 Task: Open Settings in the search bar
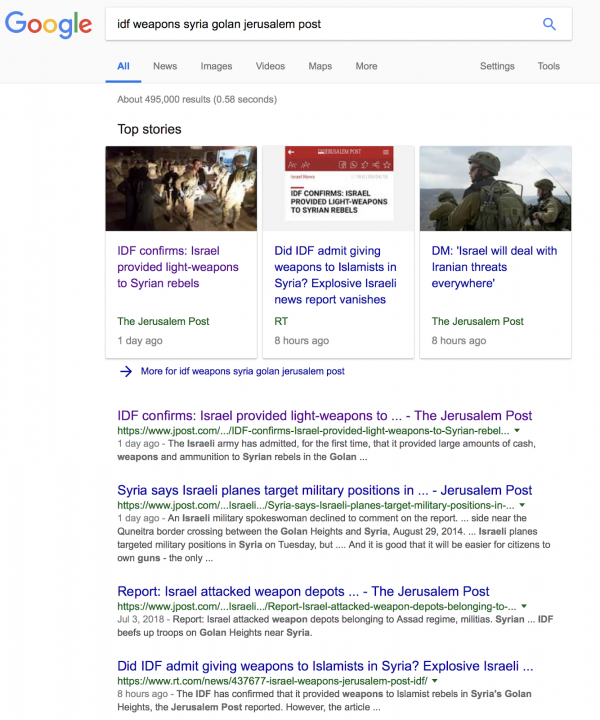pyautogui.click(x=497, y=66)
